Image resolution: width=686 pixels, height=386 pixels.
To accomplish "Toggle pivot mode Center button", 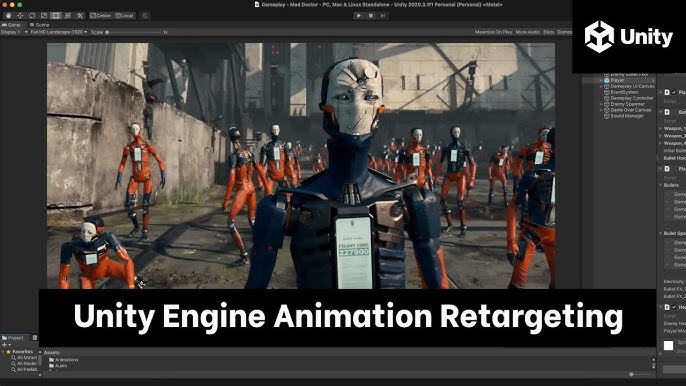I will click(x=101, y=15).
